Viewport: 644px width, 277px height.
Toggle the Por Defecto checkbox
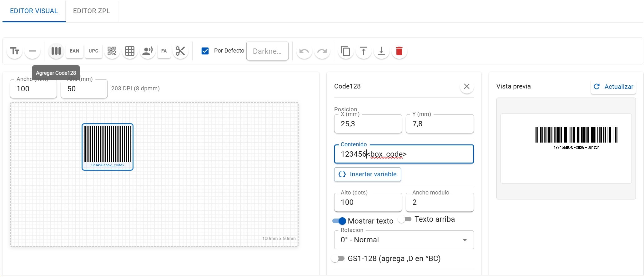pos(205,51)
